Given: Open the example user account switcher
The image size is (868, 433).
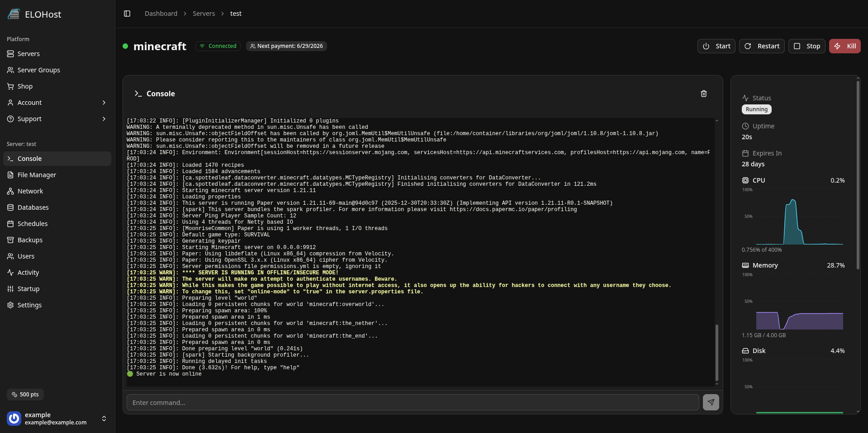Looking at the screenshot, I should [x=57, y=419].
